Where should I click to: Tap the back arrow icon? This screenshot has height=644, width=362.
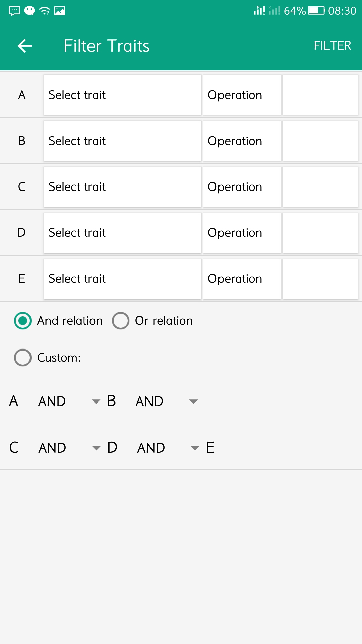point(24,46)
